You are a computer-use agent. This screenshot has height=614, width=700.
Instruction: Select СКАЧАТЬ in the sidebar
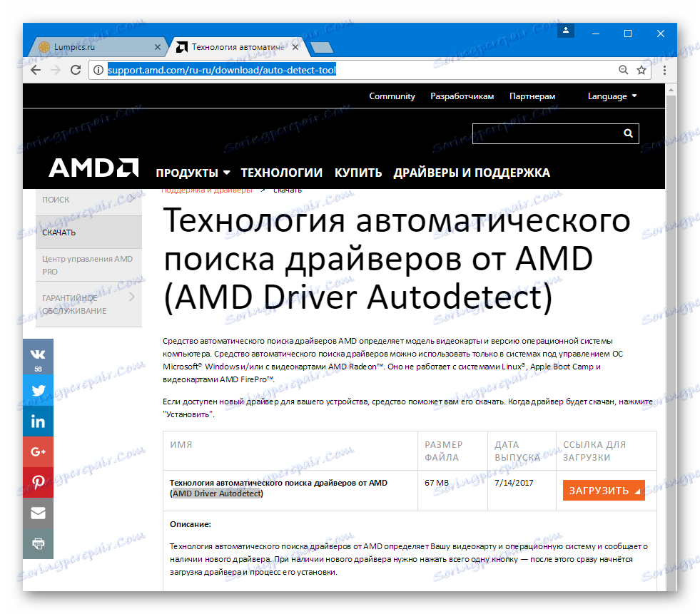[88, 232]
